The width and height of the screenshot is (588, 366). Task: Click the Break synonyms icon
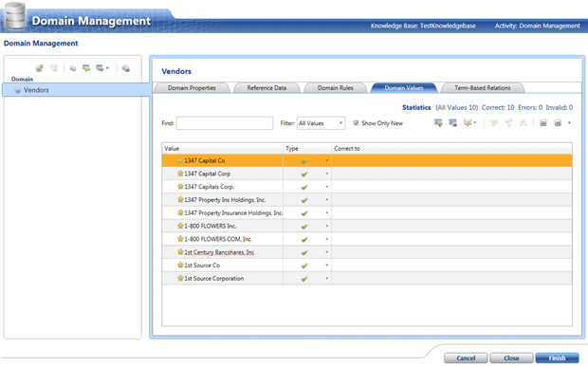tap(508, 123)
